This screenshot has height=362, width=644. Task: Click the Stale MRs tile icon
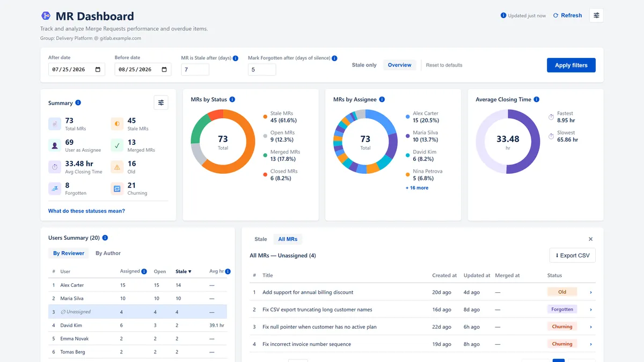point(117,124)
